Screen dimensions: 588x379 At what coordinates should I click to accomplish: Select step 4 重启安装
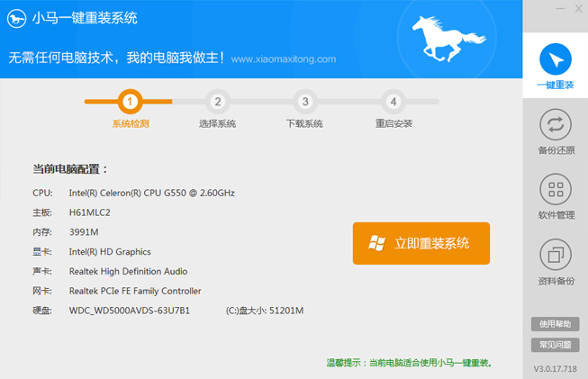[x=394, y=102]
